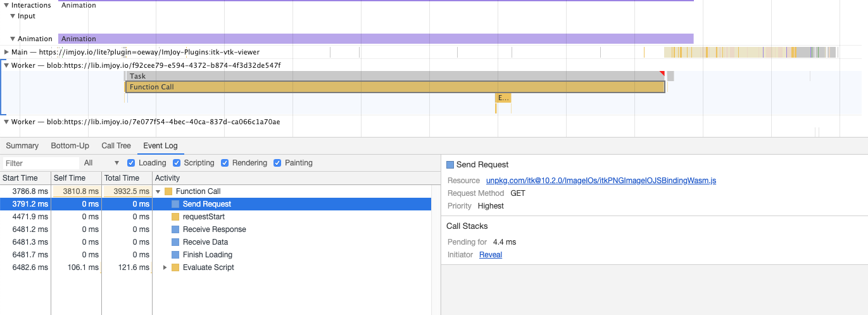
Task: Click the blue Finish Loading icon
Action: click(175, 255)
